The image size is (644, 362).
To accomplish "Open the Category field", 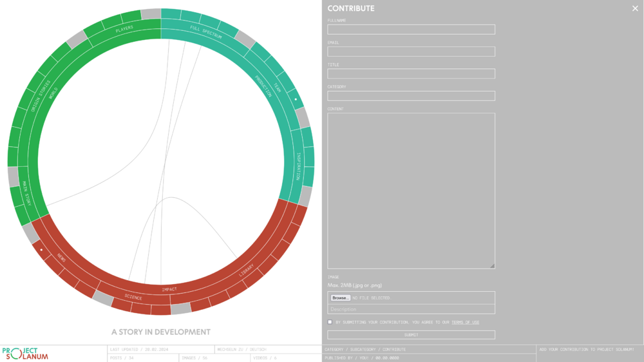I will click(x=411, y=96).
